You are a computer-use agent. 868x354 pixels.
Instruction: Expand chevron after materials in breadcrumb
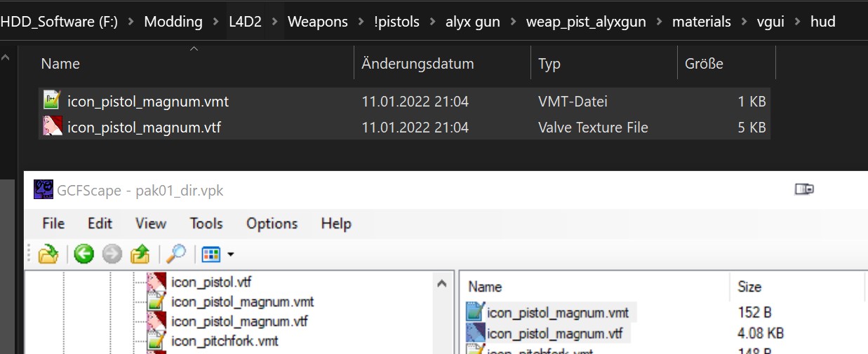(744, 22)
